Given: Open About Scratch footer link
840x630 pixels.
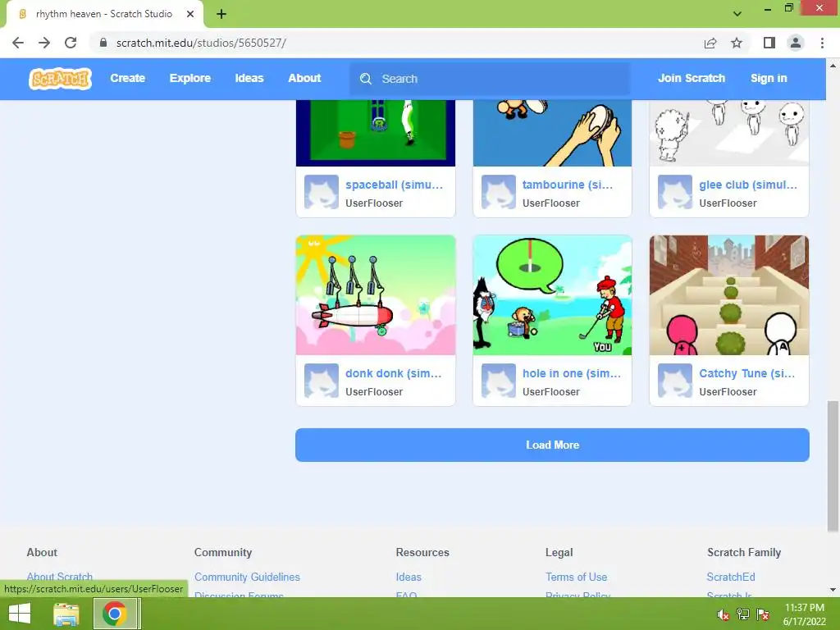Looking at the screenshot, I should 59,577.
